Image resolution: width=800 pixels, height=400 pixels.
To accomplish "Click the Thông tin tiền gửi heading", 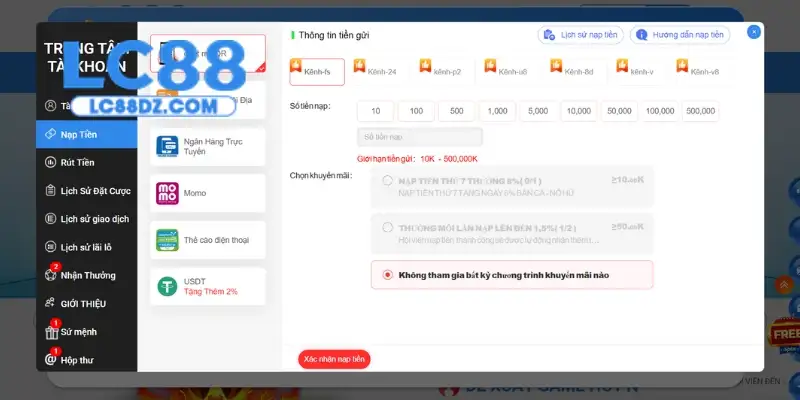I will 334,35.
